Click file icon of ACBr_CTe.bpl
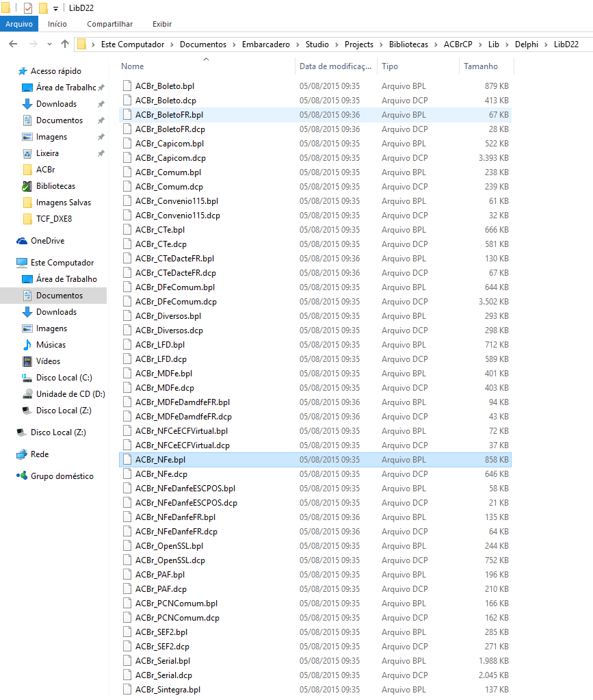The width and height of the screenshot is (593, 700). tap(127, 230)
